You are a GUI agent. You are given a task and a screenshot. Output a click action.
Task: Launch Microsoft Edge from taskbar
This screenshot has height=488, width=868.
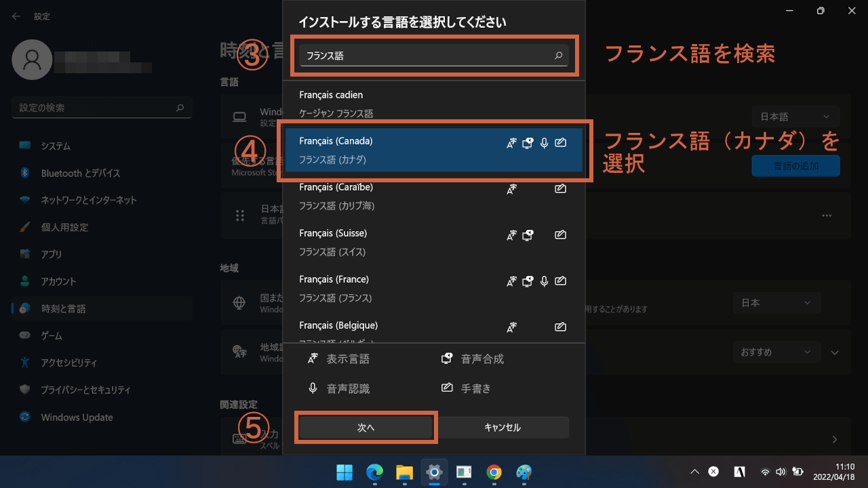[x=374, y=472]
